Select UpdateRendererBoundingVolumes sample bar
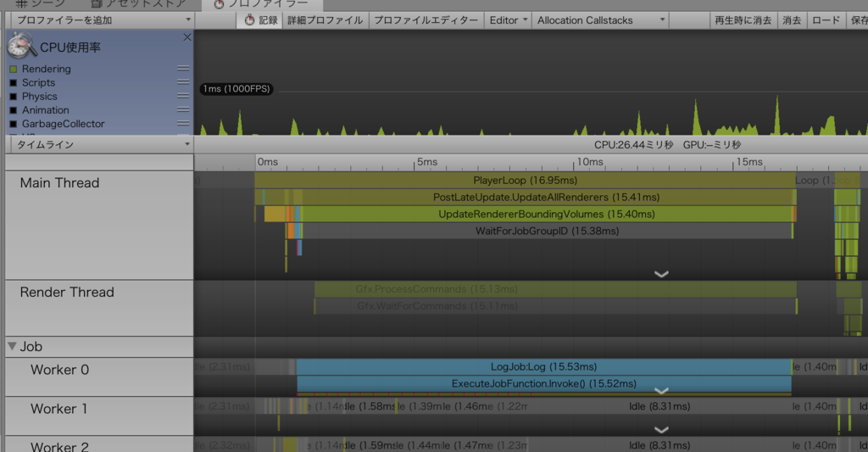This screenshot has width=868, height=452. (x=547, y=214)
